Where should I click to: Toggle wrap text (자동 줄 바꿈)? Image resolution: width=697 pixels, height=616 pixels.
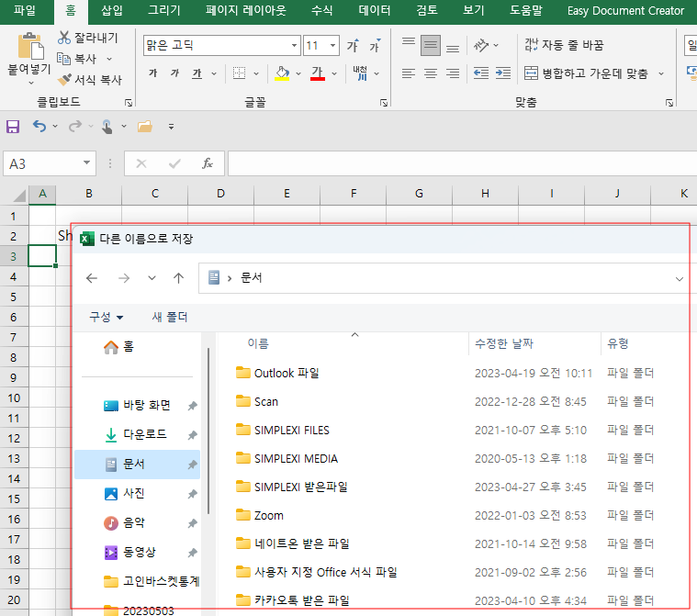pos(564,45)
